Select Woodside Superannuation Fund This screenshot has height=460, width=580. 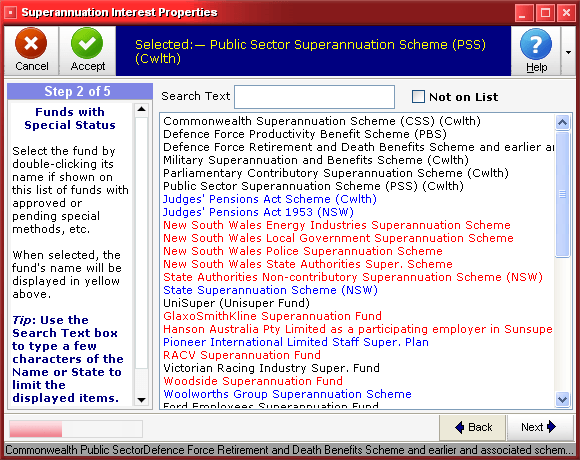[253, 381]
